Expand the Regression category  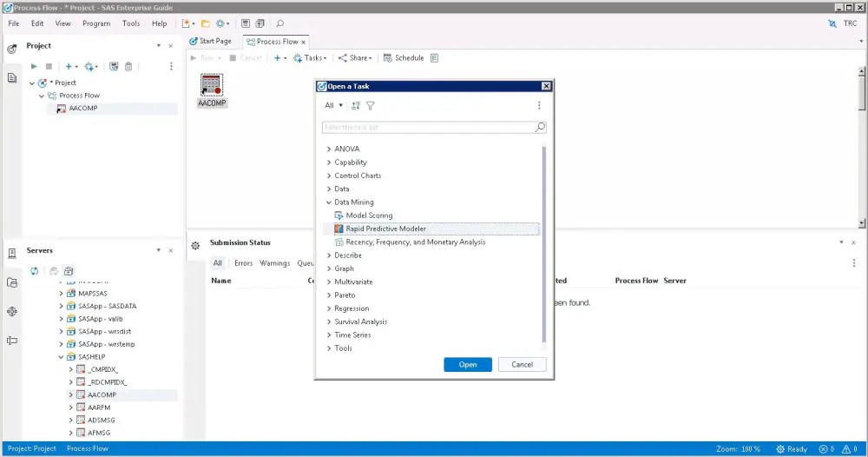(x=329, y=308)
